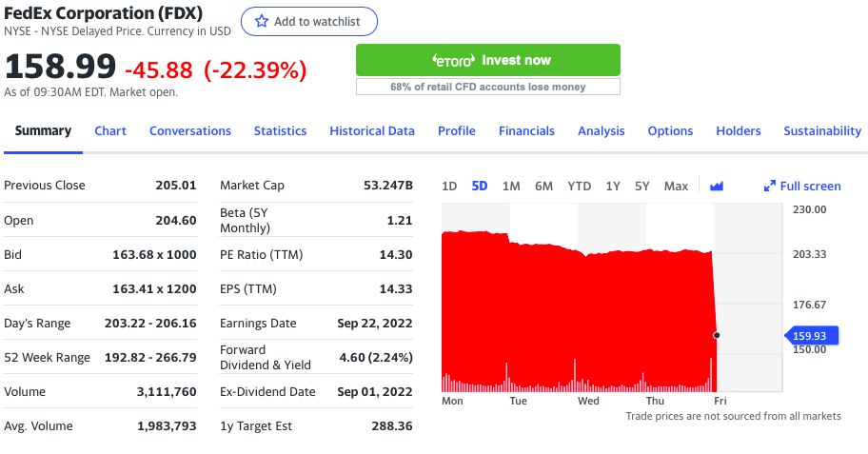
Task: Switch to the Statistics tab
Action: pyautogui.click(x=280, y=130)
